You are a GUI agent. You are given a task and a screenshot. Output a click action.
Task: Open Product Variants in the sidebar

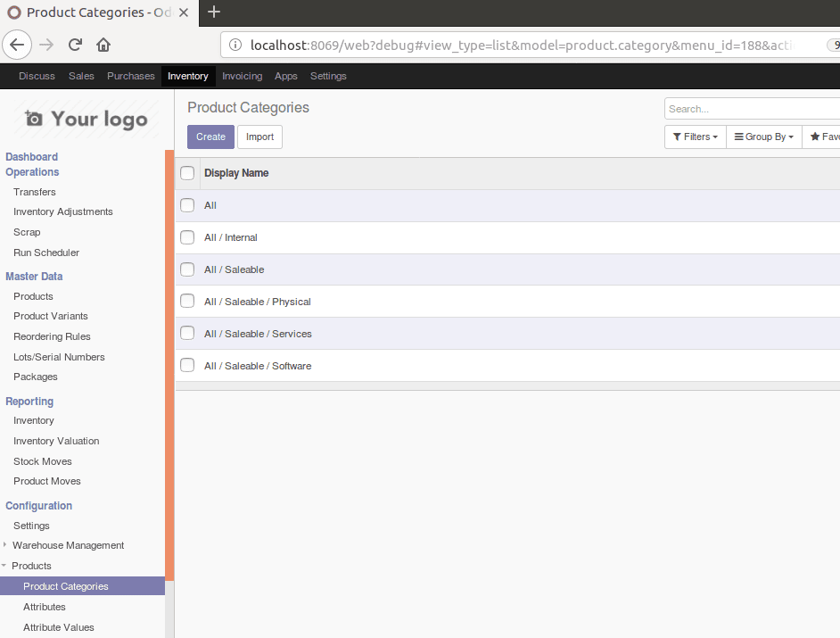(x=50, y=316)
